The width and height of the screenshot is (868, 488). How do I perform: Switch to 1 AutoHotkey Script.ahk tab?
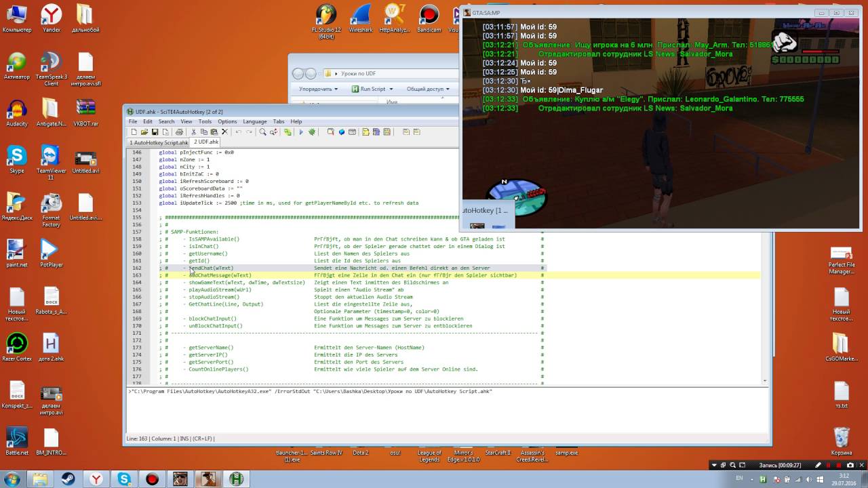pyautogui.click(x=159, y=142)
